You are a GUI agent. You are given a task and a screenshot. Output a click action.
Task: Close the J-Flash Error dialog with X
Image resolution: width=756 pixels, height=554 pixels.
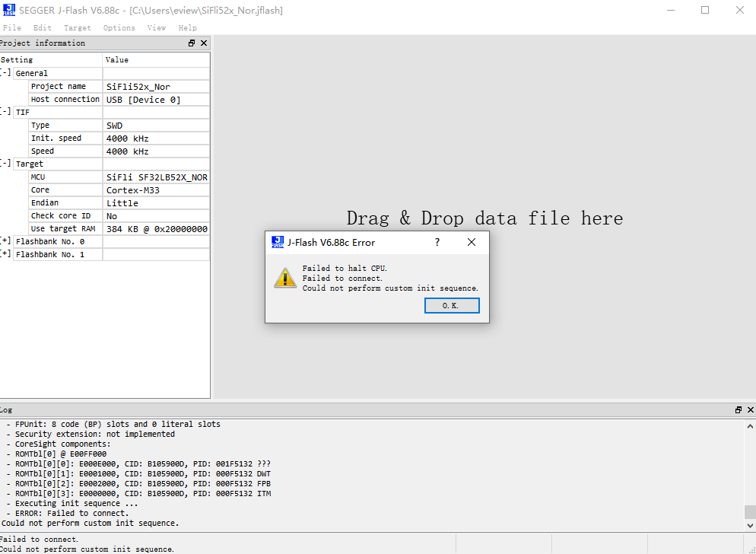click(x=472, y=242)
